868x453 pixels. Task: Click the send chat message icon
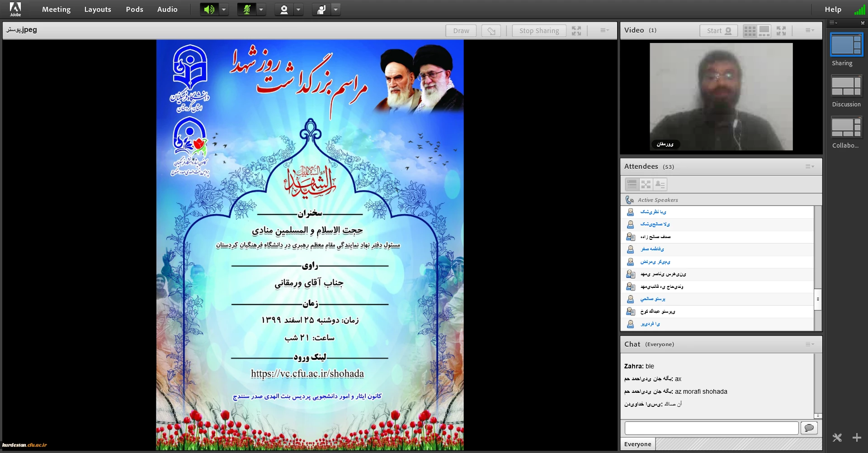click(x=809, y=428)
